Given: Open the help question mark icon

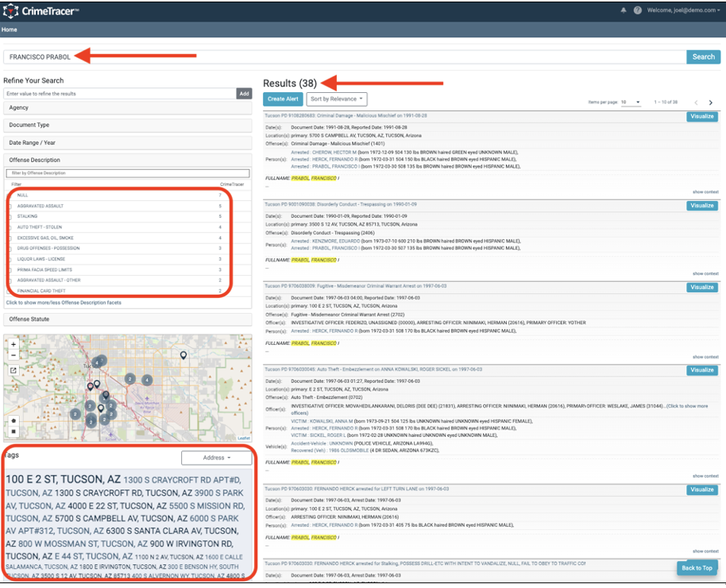Looking at the screenshot, I should (638, 10).
